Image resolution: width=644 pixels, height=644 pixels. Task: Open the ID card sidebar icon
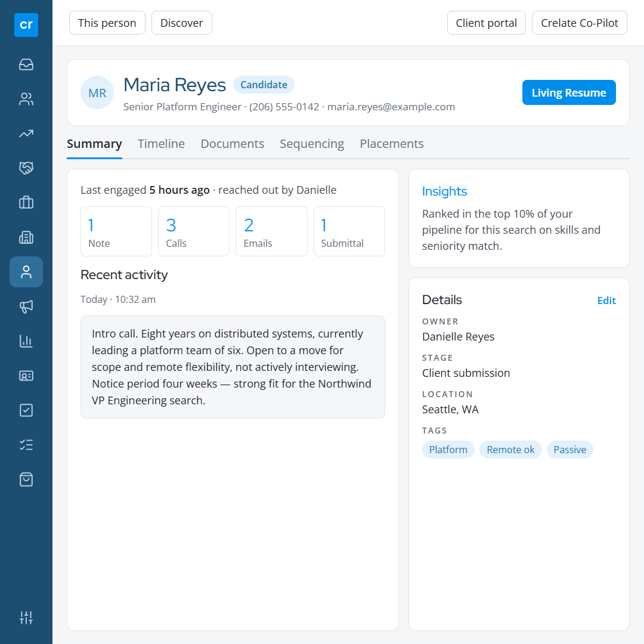point(26,376)
